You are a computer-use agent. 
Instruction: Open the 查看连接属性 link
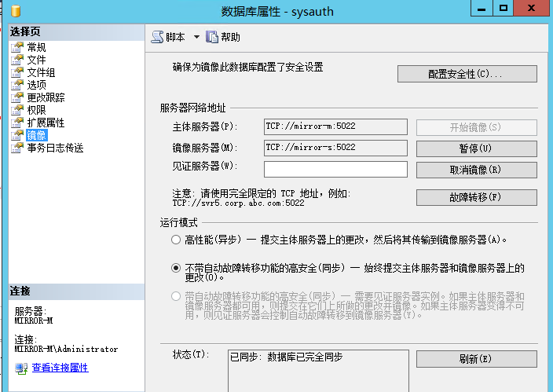(x=60, y=368)
